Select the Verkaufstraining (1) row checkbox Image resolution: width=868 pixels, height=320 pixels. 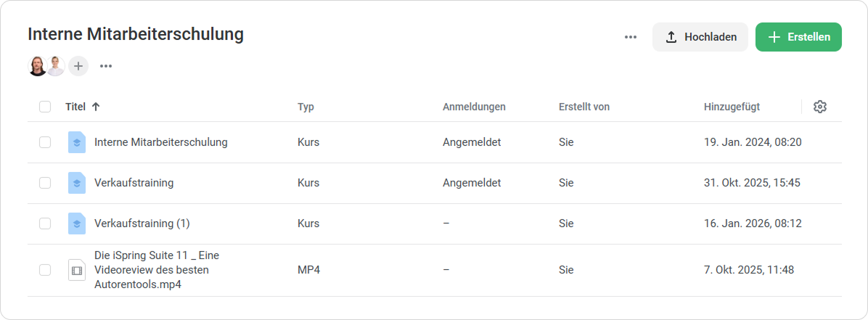tap(45, 223)
